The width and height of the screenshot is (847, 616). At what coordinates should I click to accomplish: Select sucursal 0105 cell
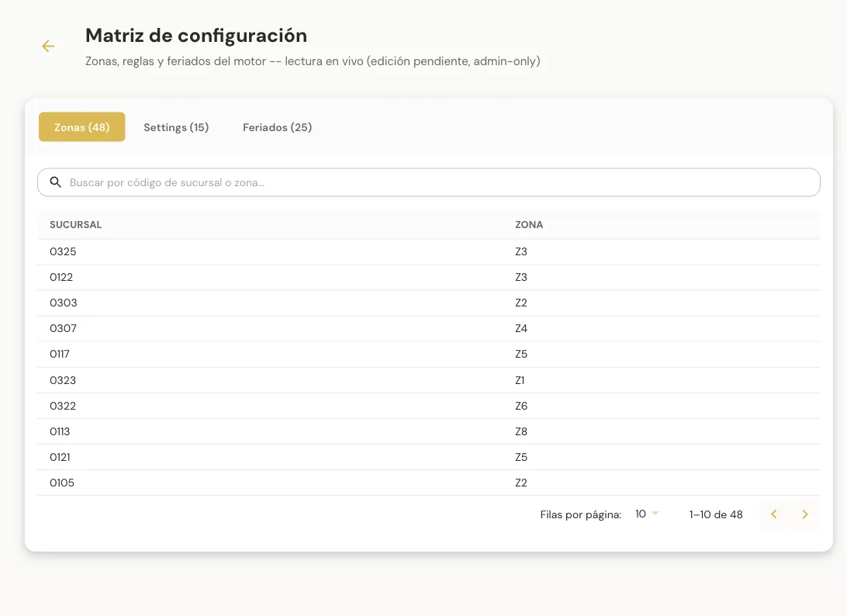click(x=62, y=483)
